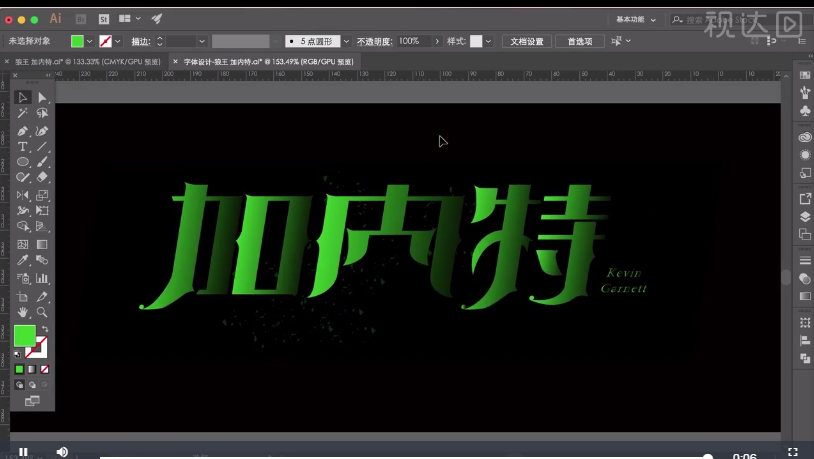Screen dimensions: 814x459
Task: Pick the Shaper pencil tool
Action: point(22,177)
